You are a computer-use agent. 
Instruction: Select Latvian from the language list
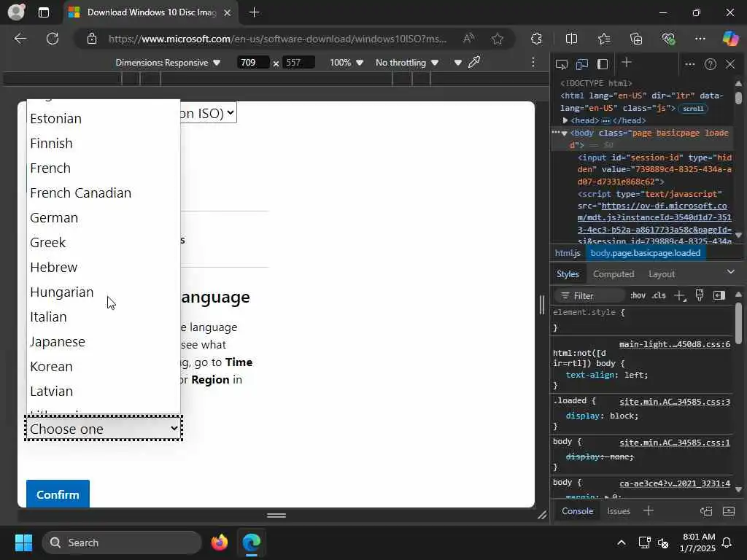(104, 391)
